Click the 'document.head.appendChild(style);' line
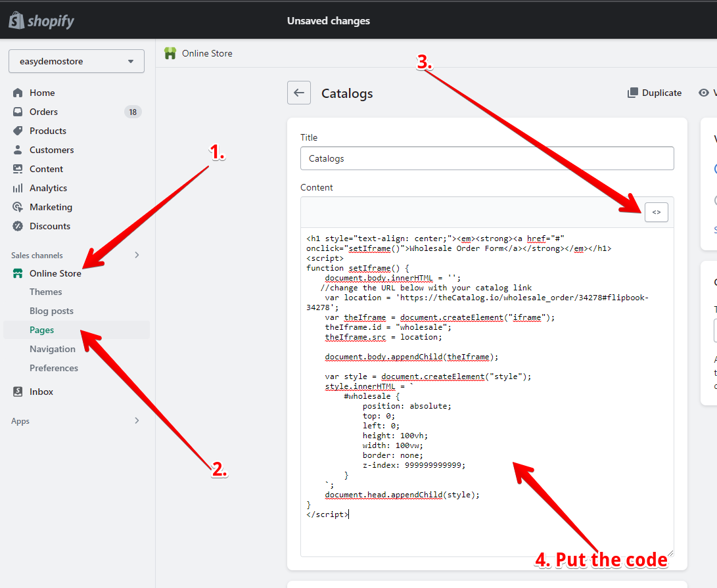Image resolution: width=717 pixels, height=588 pixels. tap(402, 495)
